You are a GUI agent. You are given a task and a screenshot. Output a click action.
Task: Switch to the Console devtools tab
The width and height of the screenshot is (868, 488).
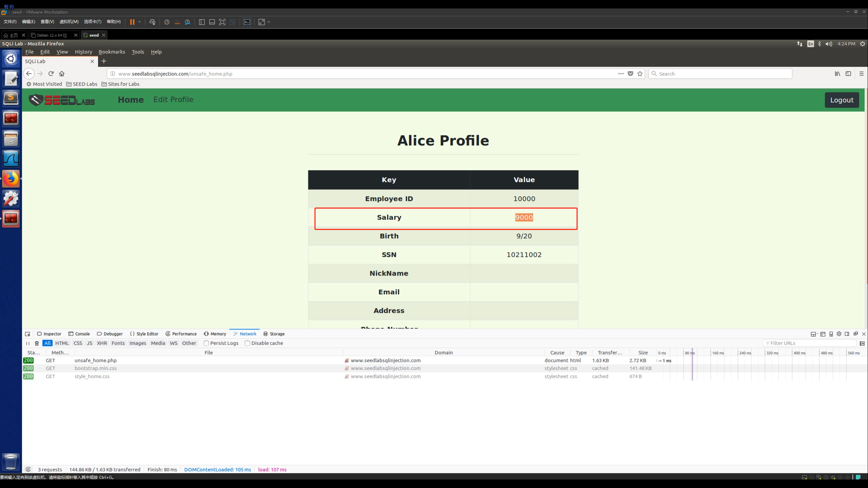79,334
